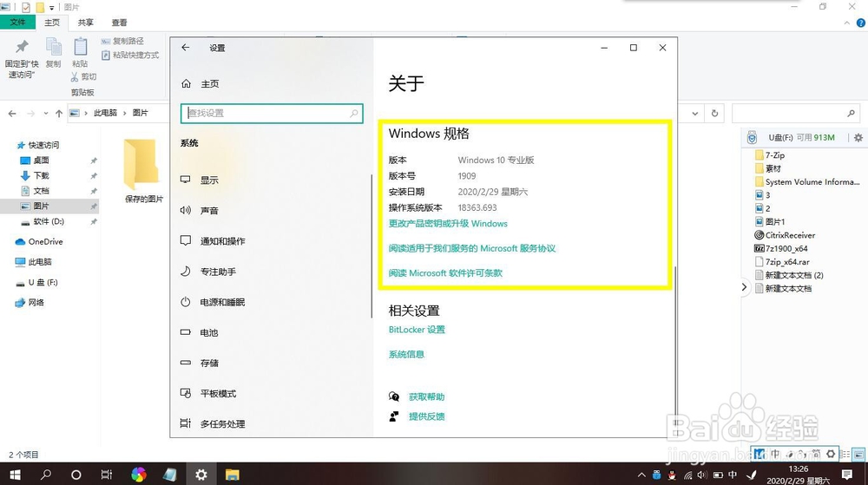
Task: Select 7-Zip folder in U盘 list
Action: pyautogui.click(x=770, y=155)
